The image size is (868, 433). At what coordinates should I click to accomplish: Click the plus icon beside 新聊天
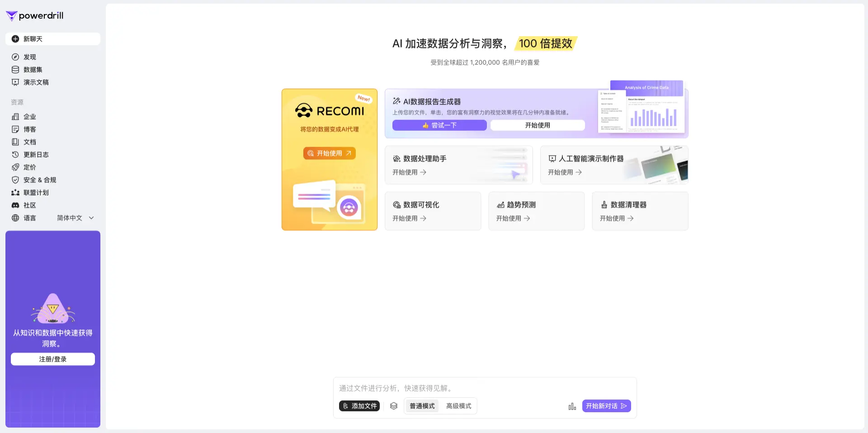(15, 39)
